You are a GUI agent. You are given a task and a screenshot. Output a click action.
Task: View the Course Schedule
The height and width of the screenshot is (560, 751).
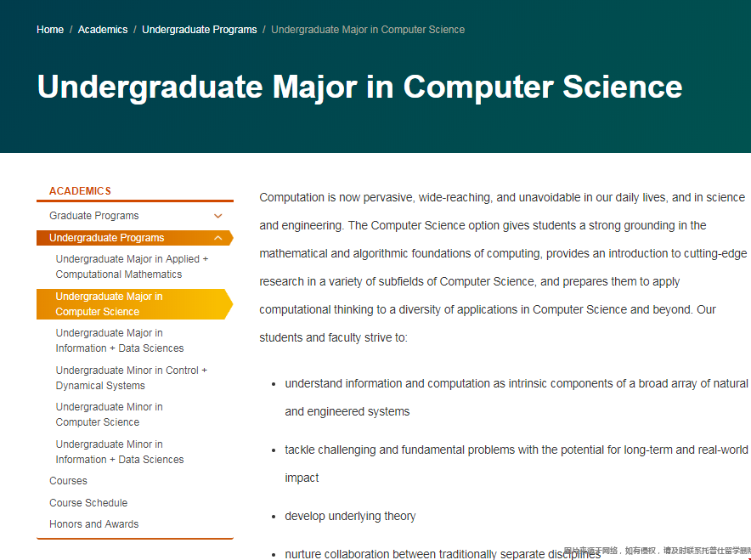[88, 502]
